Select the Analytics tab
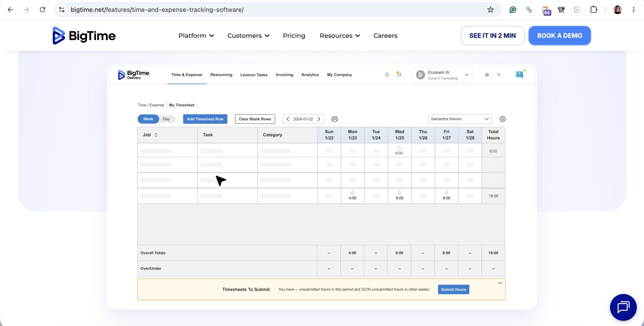The width and height of the screenshot is (644, 326). coord(310,75)
